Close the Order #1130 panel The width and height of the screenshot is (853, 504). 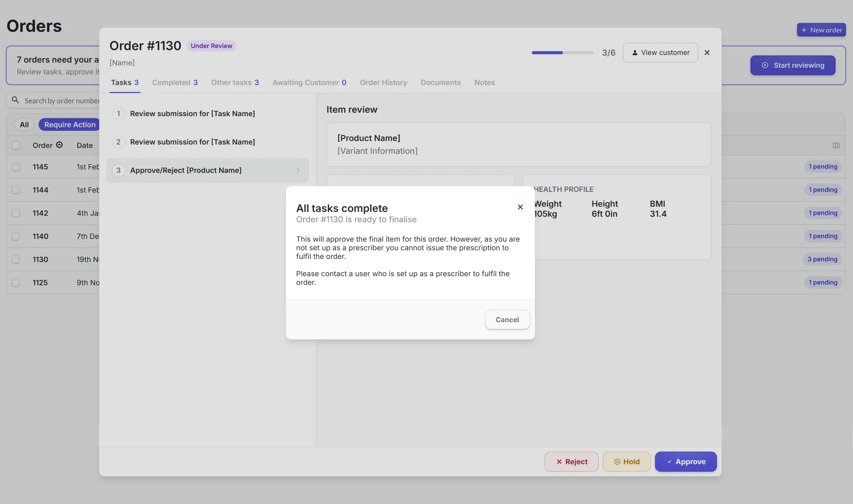point(707,53)
